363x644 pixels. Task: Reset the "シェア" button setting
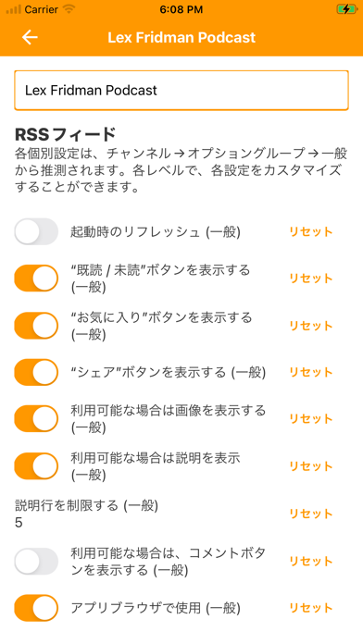pos(311,373)
